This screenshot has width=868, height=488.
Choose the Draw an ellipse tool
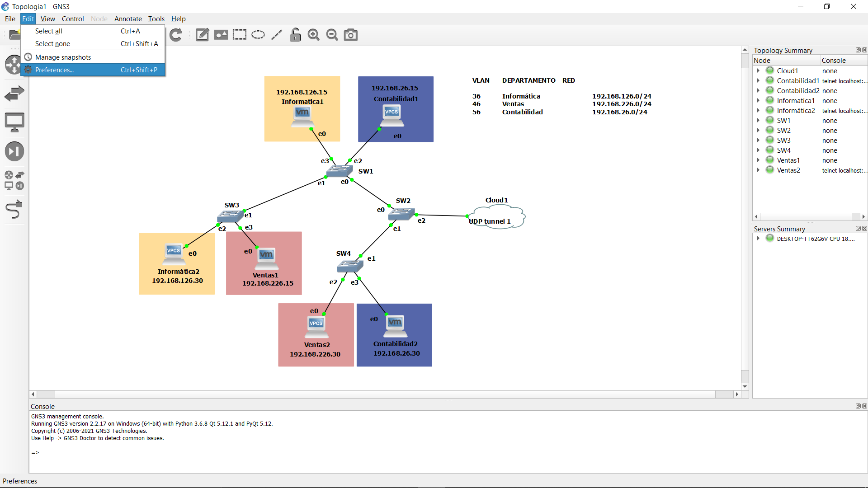[258, 35]
